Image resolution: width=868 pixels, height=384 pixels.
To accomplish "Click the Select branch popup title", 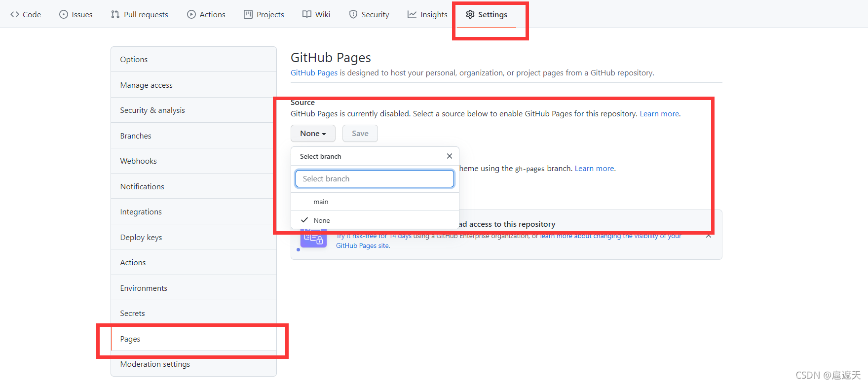I will click(320, 156).
